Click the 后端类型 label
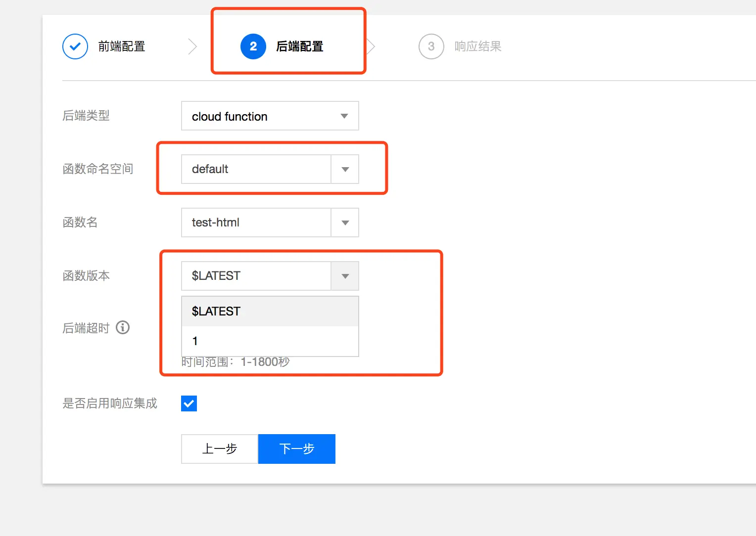This screenshot has height=536, width=756. (86, 116)
